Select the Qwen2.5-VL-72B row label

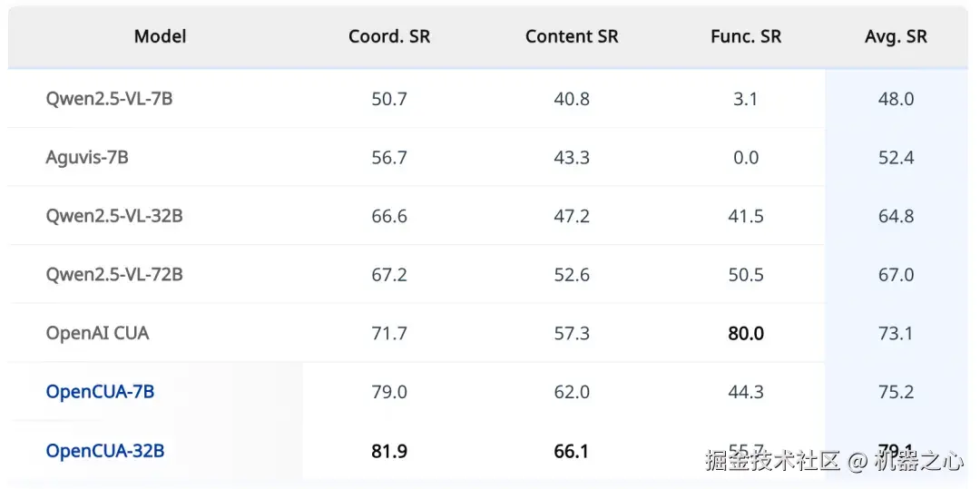(x=114, y=275)
